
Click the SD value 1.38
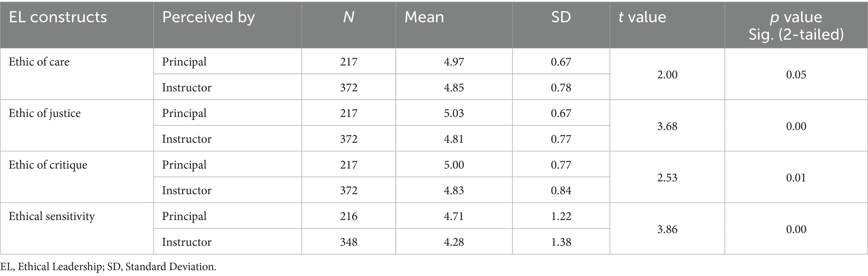[x=561, y=242]
